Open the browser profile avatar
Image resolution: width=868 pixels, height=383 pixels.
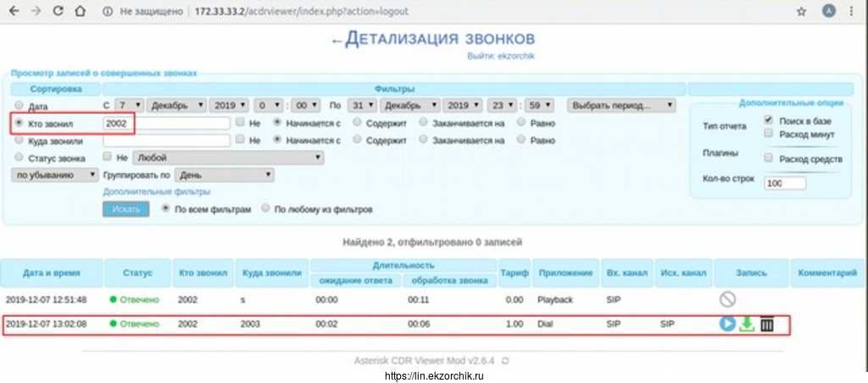tap(829, 13)
